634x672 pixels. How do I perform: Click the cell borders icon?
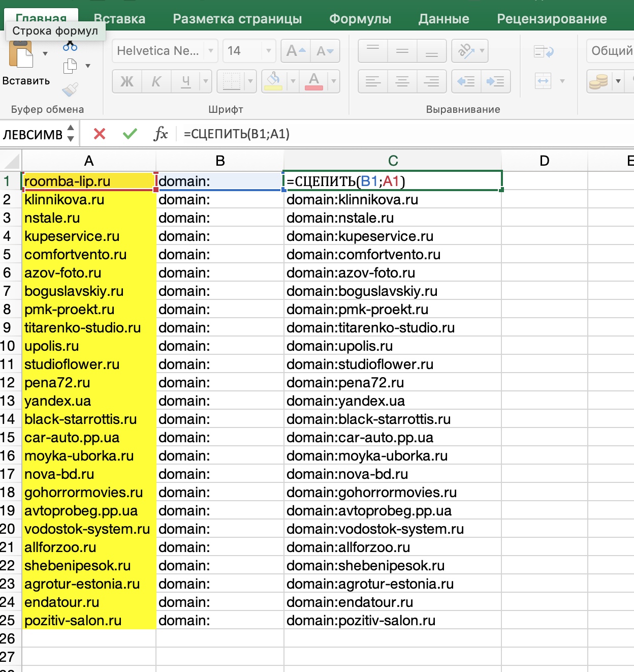coord(231,81)
